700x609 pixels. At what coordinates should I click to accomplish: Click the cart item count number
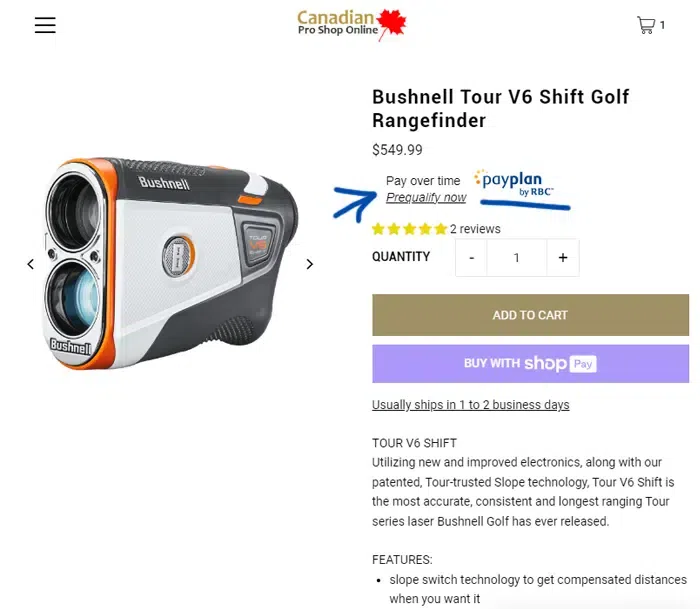click(662, 25)
